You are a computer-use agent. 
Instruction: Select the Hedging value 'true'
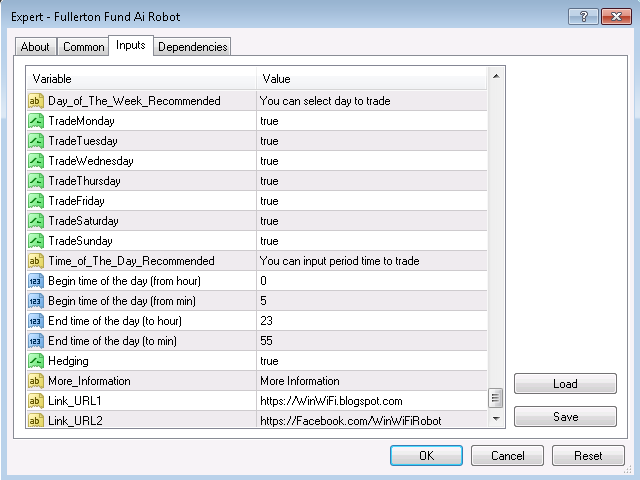[269, 361]
